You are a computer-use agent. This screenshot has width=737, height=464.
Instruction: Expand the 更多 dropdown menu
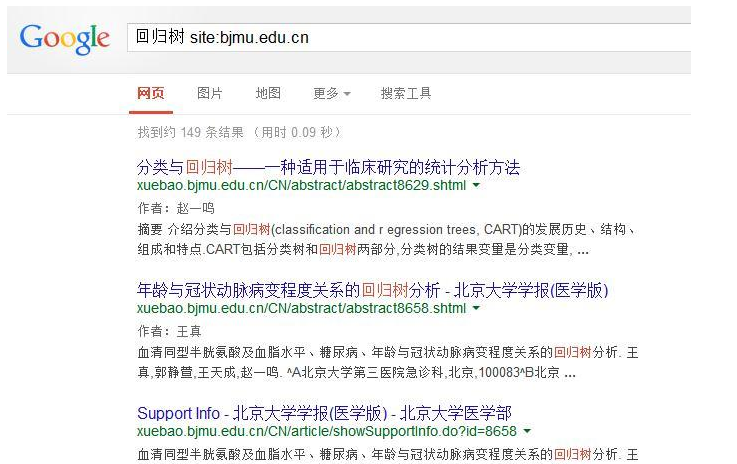point(332,93)
